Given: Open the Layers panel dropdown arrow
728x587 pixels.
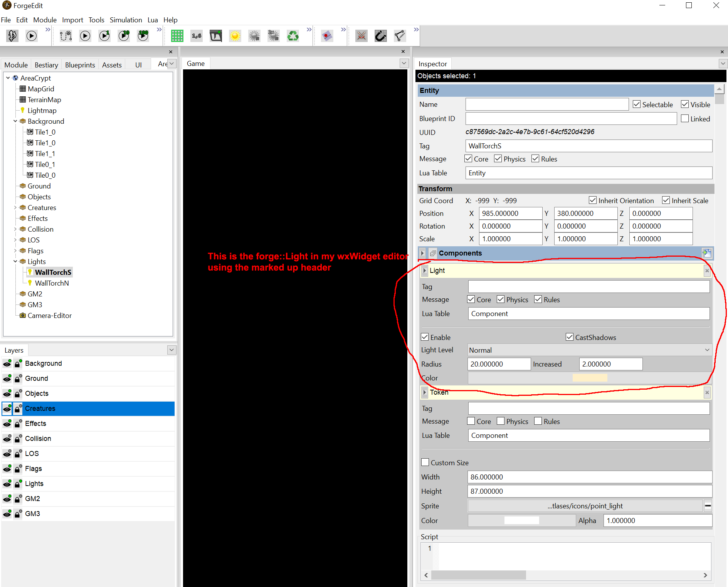Looking at the screenshot, I should [x=172, y=350].
